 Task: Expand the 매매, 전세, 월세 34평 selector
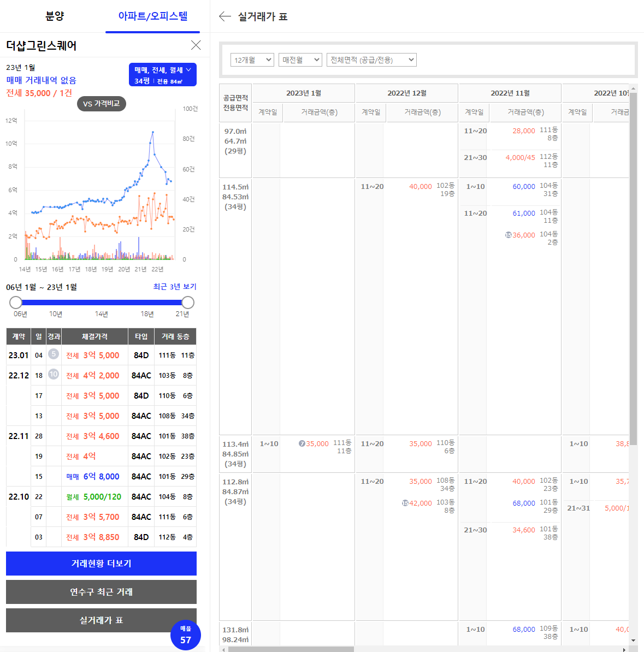coord(163,74)
